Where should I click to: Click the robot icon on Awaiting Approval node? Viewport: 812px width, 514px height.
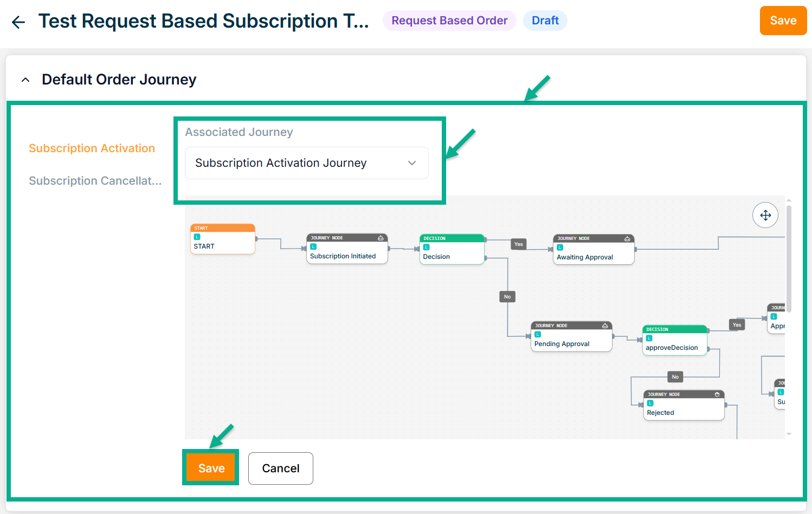tap(627, 238)
